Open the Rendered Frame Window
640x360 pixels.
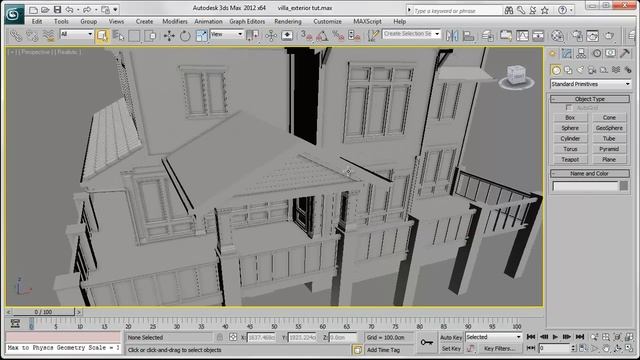click(593, 36)
